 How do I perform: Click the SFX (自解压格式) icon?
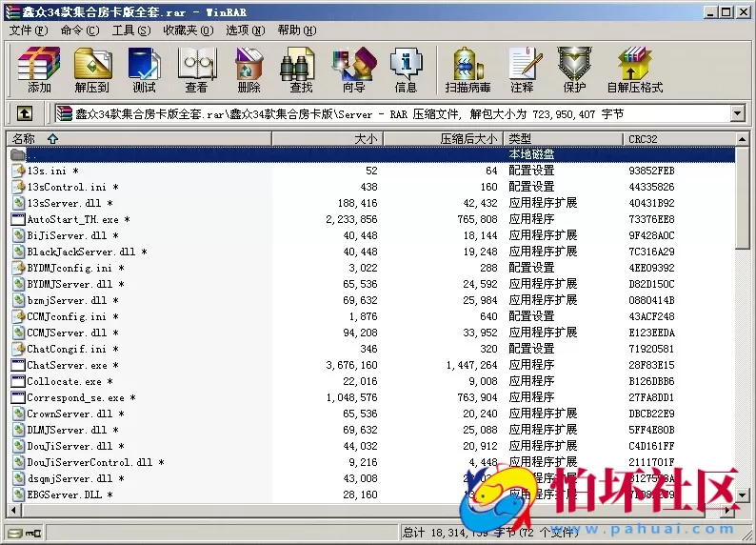pyautogui.click(x=634, y=69)
